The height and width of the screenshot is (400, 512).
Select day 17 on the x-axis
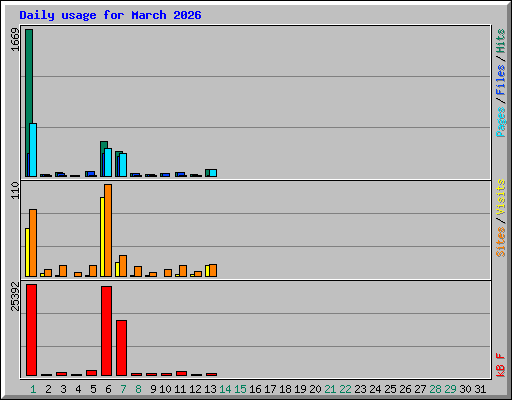click(x=270, y=389)
